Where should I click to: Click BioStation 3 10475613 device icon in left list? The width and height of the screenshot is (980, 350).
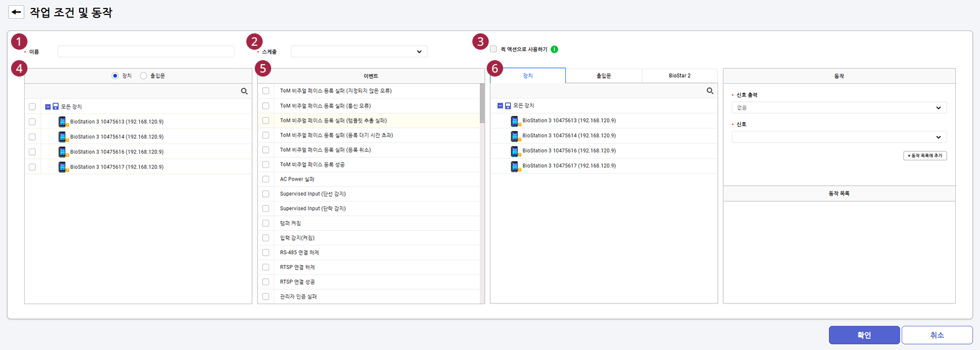coord(63,122)
